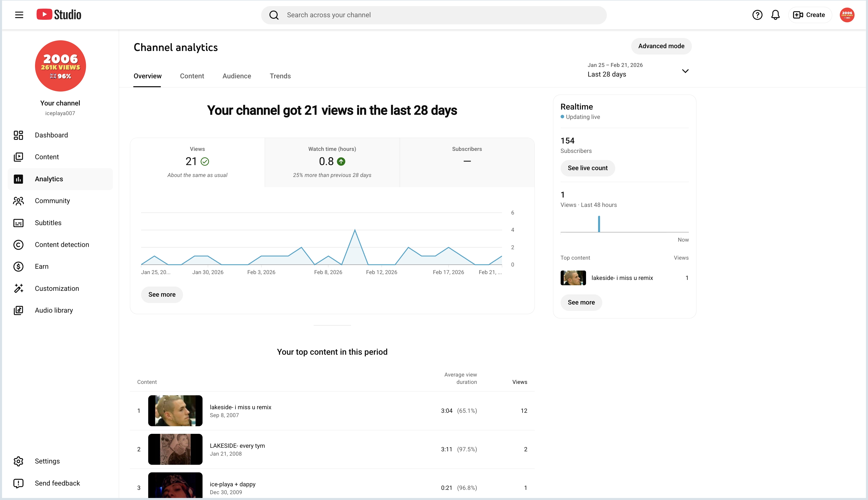Open the thumbnail for lakeside- i miss u remix row 1

coord(175,411)
